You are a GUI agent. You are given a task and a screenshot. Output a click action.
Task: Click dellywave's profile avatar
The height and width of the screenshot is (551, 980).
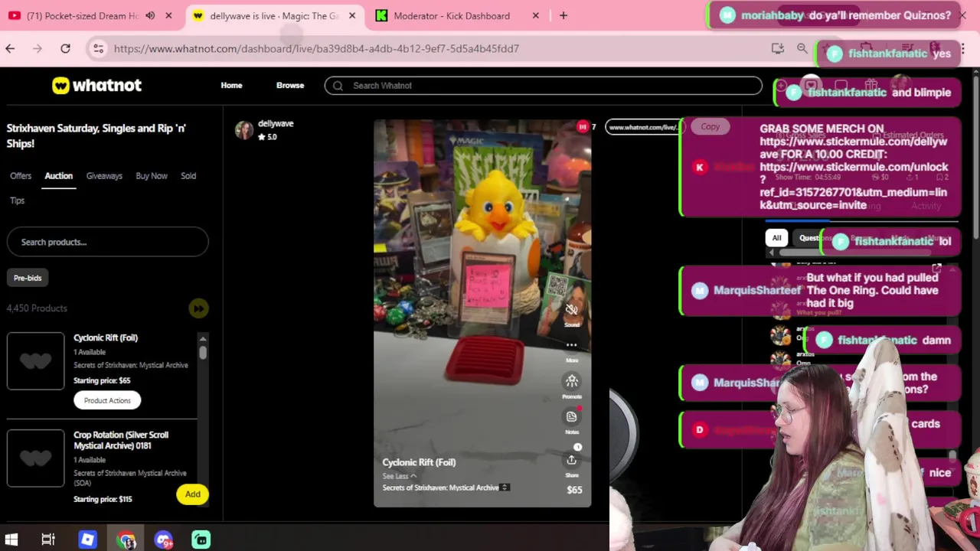244,130
